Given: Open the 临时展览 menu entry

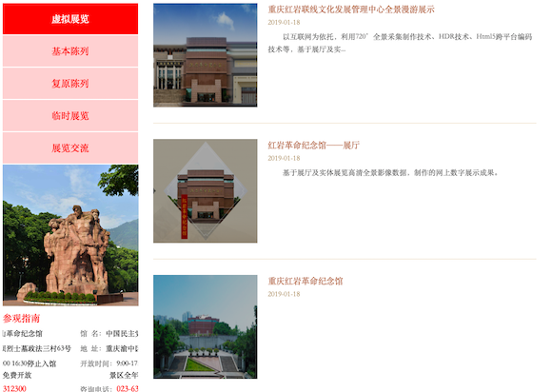Looking at the screenshot, I should coord(70,116).
